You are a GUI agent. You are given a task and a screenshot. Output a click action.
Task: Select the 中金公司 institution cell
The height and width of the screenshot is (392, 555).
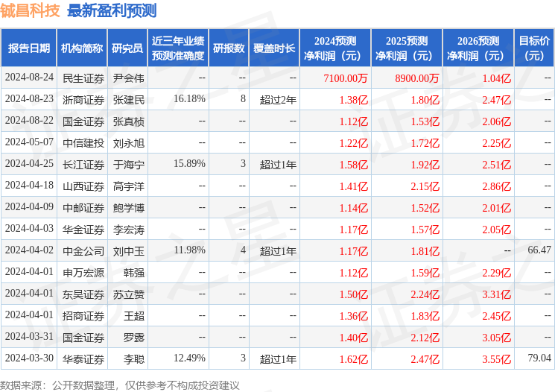83,250
